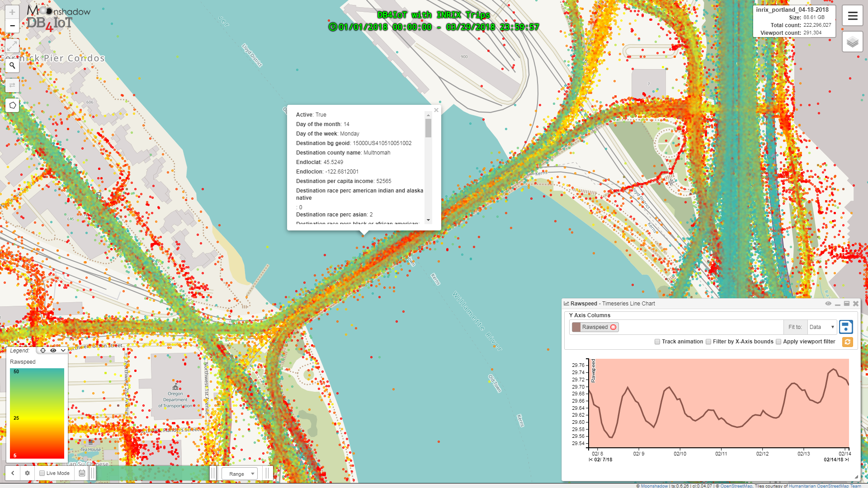868x488 pixels.
Task: Click chart panel resize corner grip
Action: pyautogui.click(x=856, y=477)
